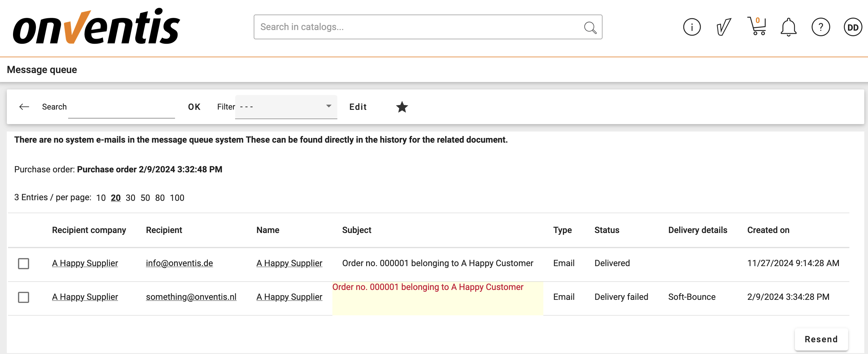868x354 pixels.
Task: Click the Delivery details column header
Action: tap(698, 230)
